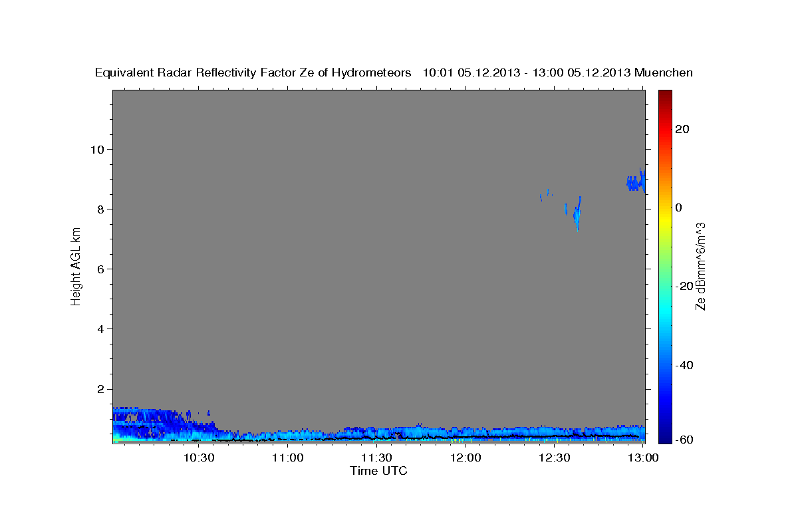
Task: Click the colorbar label "-40"
Action: (684, 365)
